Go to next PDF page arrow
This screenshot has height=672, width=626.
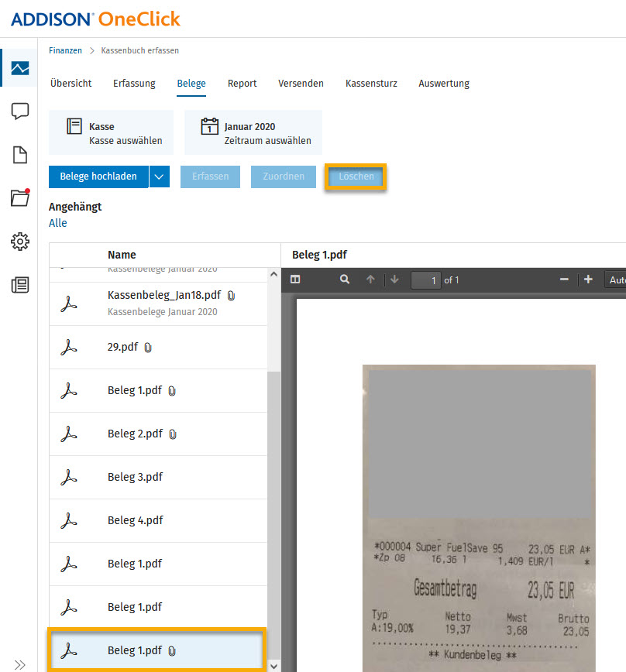tap(394, 279)
